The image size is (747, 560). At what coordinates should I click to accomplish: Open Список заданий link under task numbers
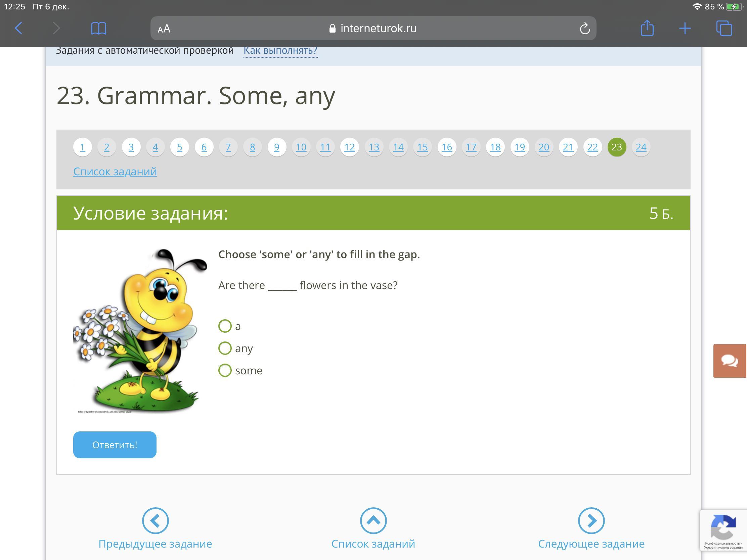(x=115, y=172)
